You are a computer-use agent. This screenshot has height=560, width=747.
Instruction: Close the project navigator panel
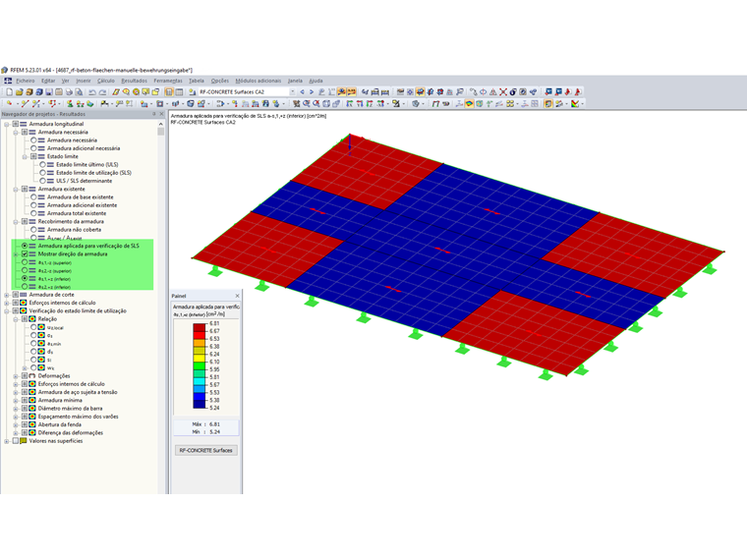[161, 114]
